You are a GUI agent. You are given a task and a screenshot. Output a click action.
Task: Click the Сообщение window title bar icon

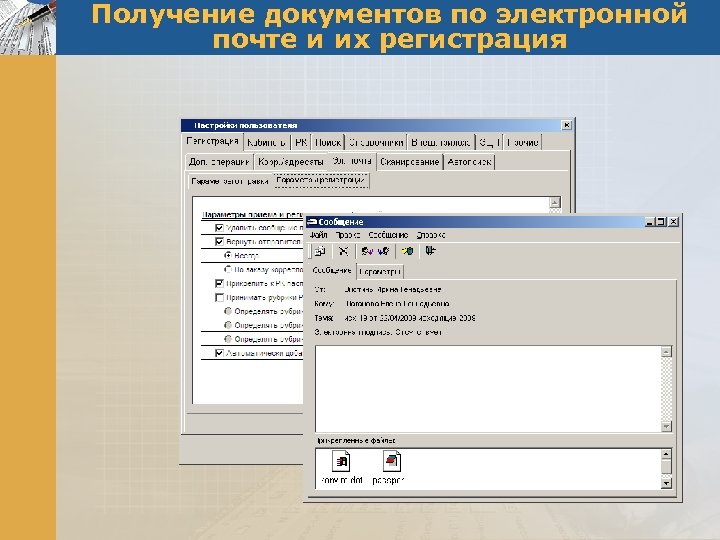click(x=312, y=222)
